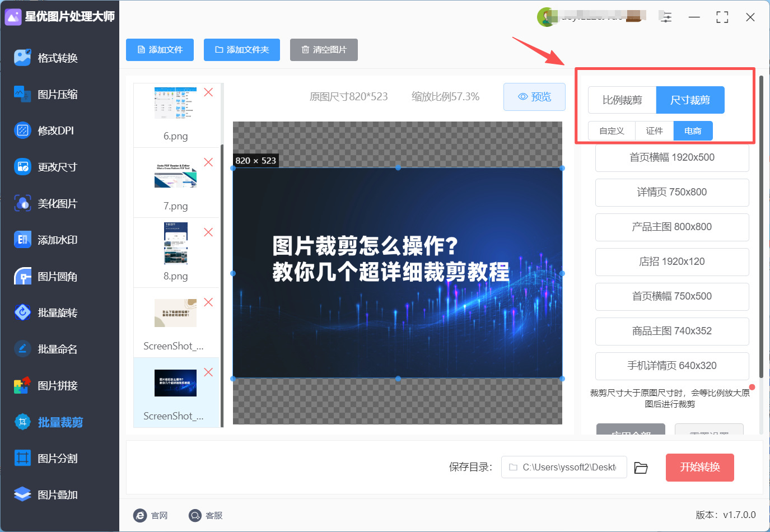Remove 6.png with its red X
The width and height of the screenshot is (770, 532).
(x=208, y=92)
